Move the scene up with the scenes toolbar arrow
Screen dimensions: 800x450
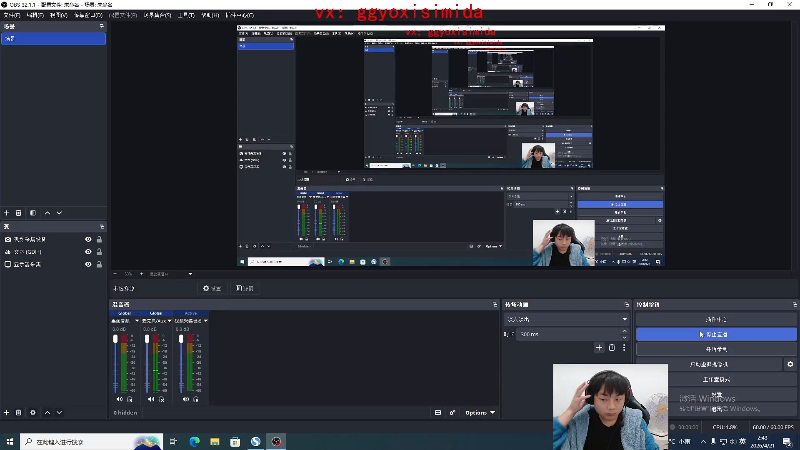(x=47, y=213)
